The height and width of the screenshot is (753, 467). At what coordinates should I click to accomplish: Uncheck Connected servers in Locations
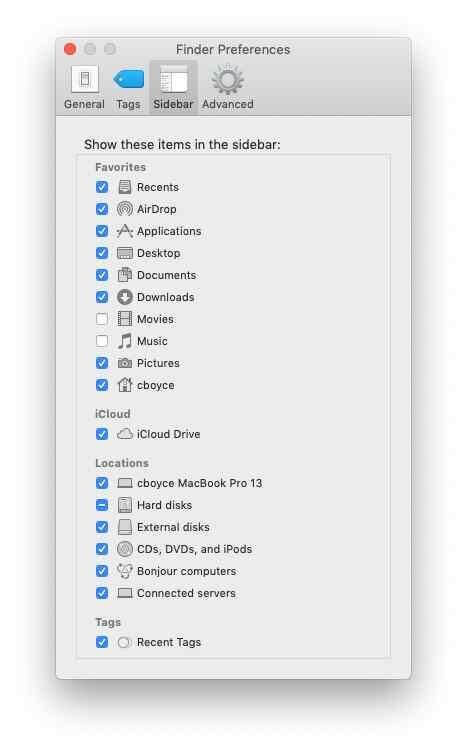click(102, 593)
